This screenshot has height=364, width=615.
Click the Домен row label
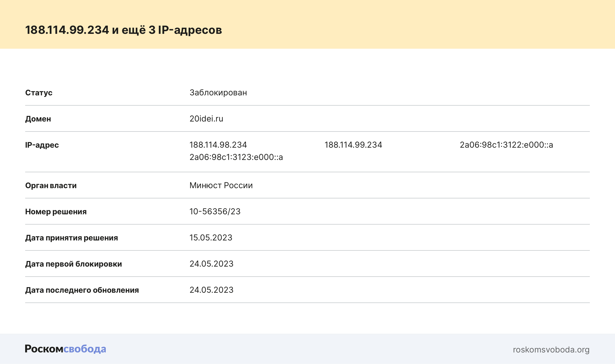click(38, 119)
